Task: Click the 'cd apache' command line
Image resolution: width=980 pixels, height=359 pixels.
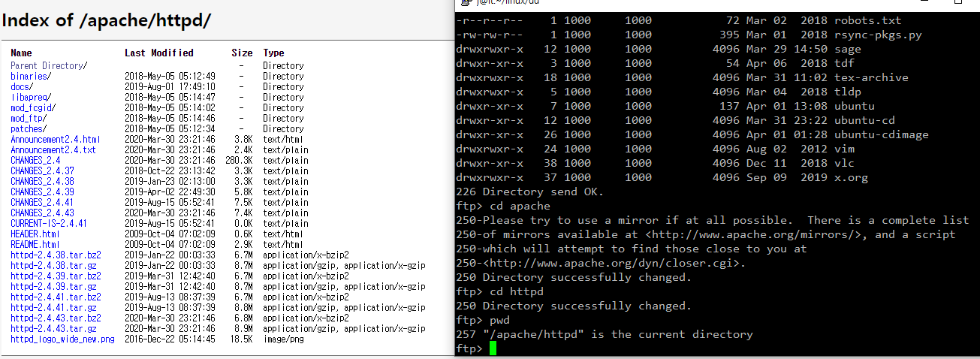Action: tap(503, 206)
